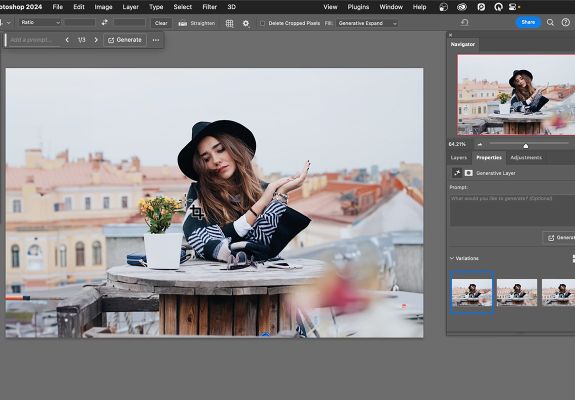Click the Add a prompt field in taskbar
The image size is (575, 400).
point(34,40)
